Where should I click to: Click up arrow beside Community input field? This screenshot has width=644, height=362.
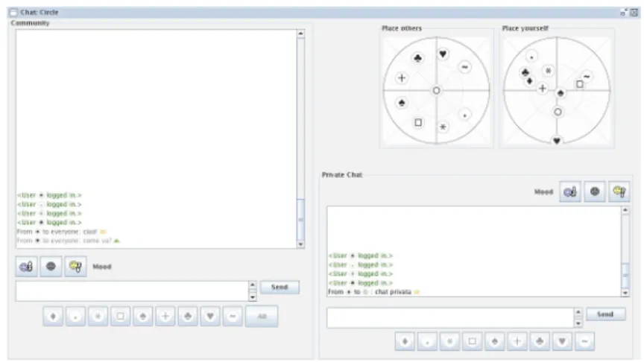coord(253,285)
